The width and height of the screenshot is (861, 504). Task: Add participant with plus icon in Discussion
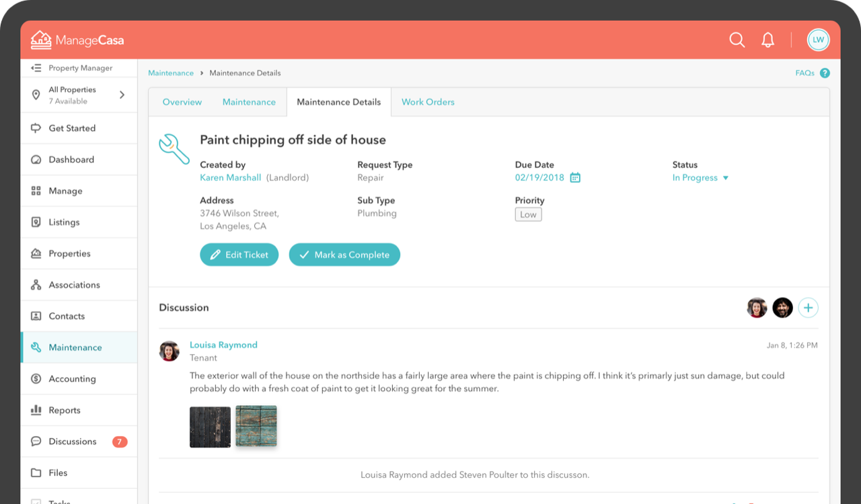point(808,308)
